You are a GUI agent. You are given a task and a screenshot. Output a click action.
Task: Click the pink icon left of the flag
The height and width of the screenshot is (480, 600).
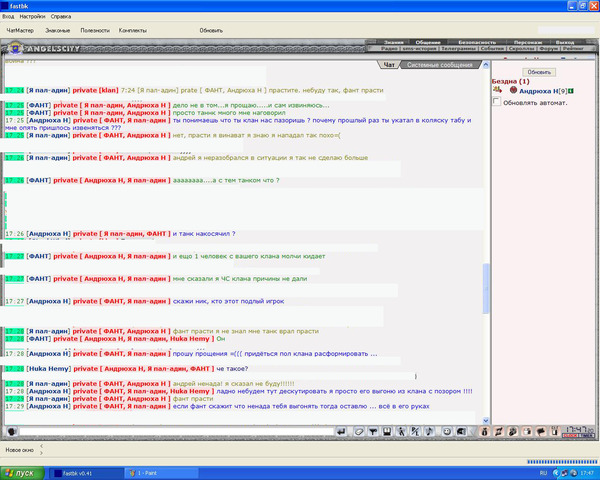coord(527,432)
